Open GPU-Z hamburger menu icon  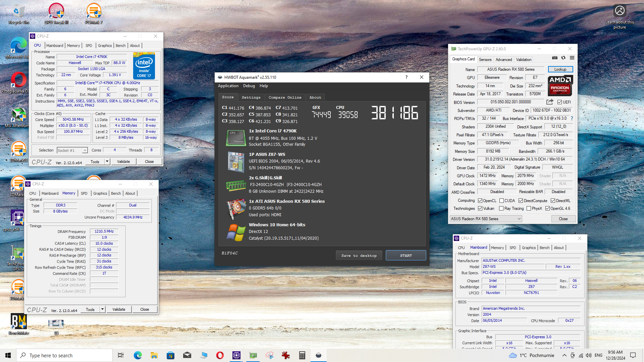(x=572, y=58)
